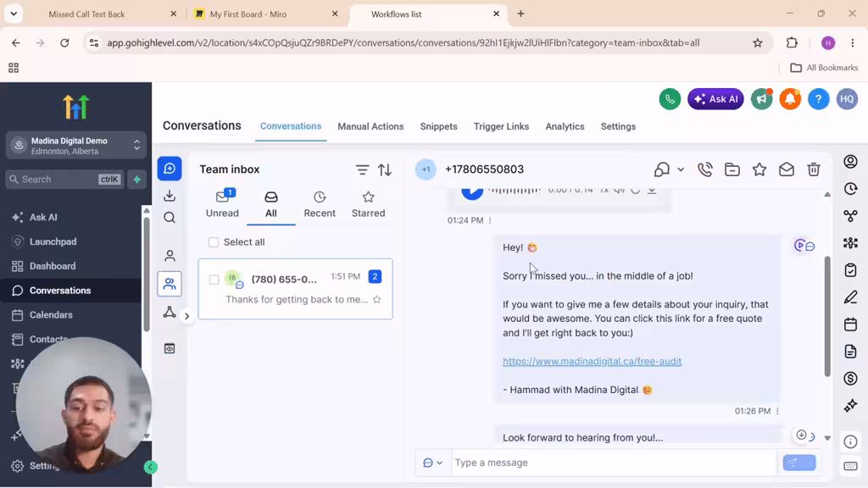This screenshot has width=868, height=488.
Task: Open the megaphone announcements icon
Action: point(762,99)
